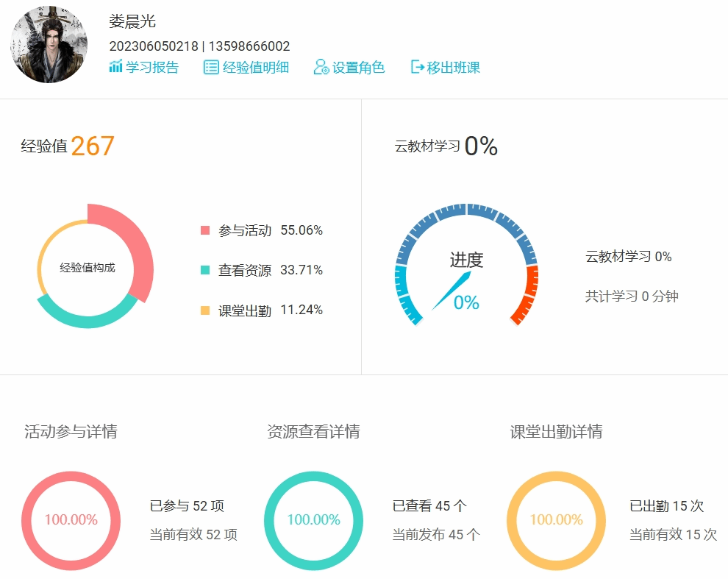The width and height of the screenshot is (728, 579).
Task: Toggle the 课堂出勤 legend label
Action: pos(245,310)
